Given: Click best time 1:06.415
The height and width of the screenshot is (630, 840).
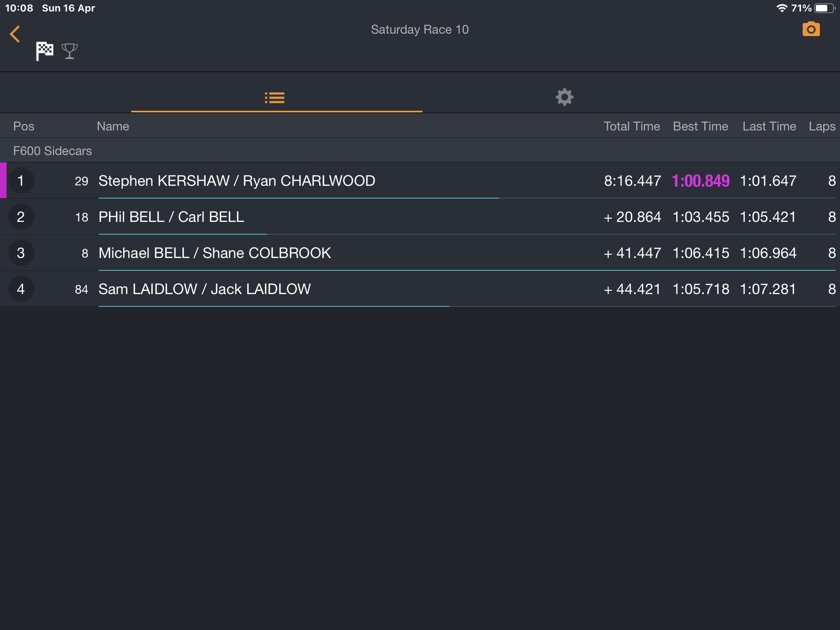Looking at the screenshot, I should click(x=701, y=253).
